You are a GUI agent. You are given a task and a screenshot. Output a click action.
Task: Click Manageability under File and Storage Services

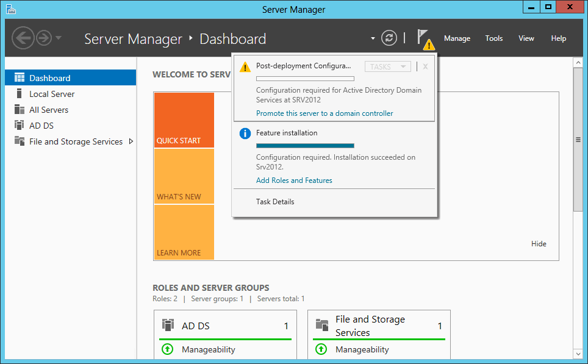[362, 349]
